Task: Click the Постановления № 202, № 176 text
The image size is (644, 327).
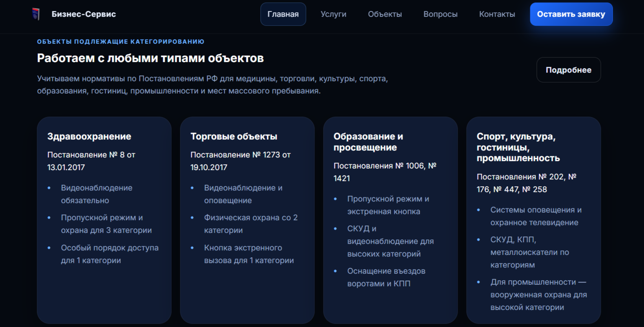Action: coord(526,183)
